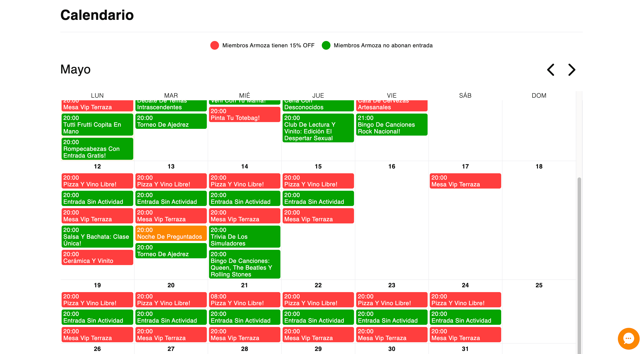Screen dimensions: 644x354
Task: Click the red 15% OFF legend dot
Action: [x=214, y=46]
